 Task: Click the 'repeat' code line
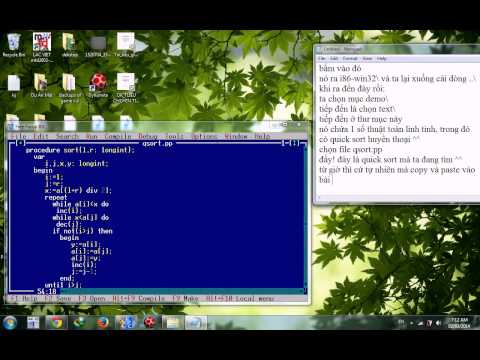coord(56,197)
